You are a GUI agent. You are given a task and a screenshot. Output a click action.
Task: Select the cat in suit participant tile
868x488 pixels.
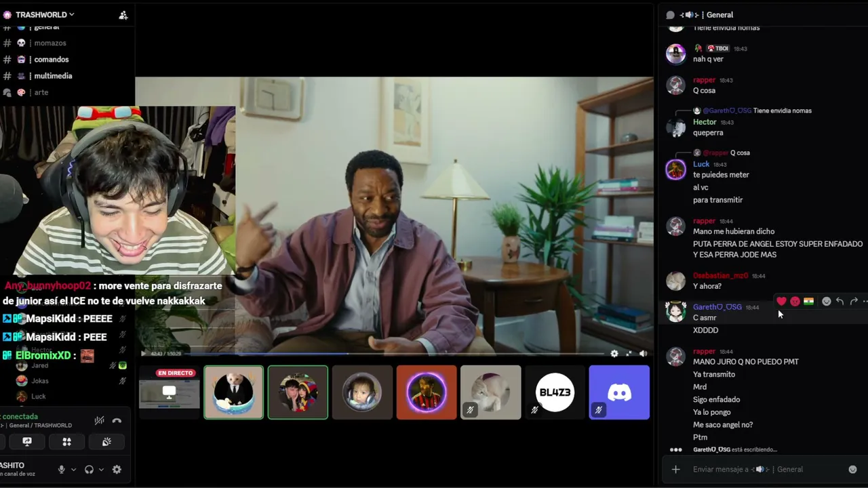click(234, 392)
